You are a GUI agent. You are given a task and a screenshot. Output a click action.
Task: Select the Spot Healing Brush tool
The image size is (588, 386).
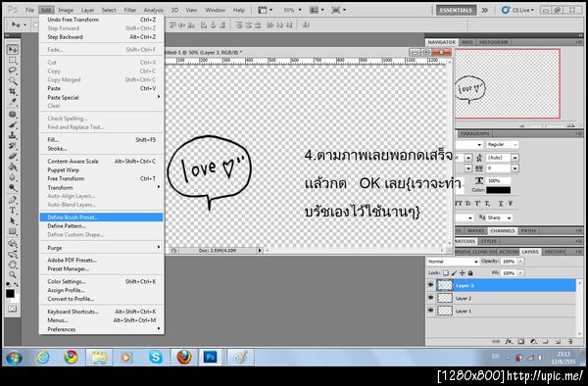pos(13,115)
